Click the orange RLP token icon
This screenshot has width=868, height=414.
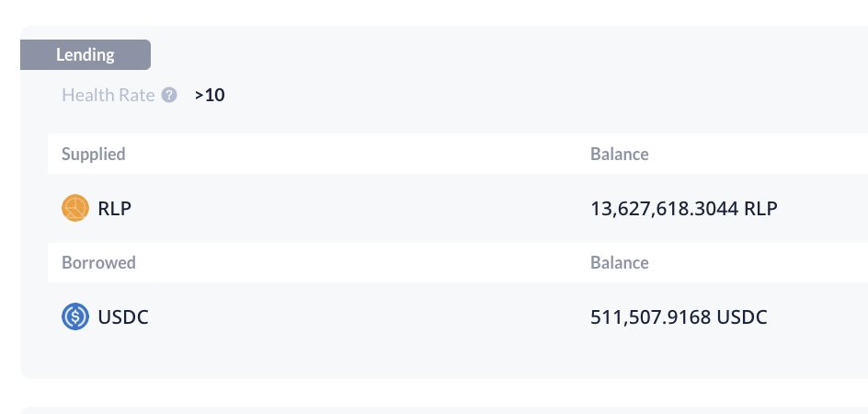click(x=74, y=208)
